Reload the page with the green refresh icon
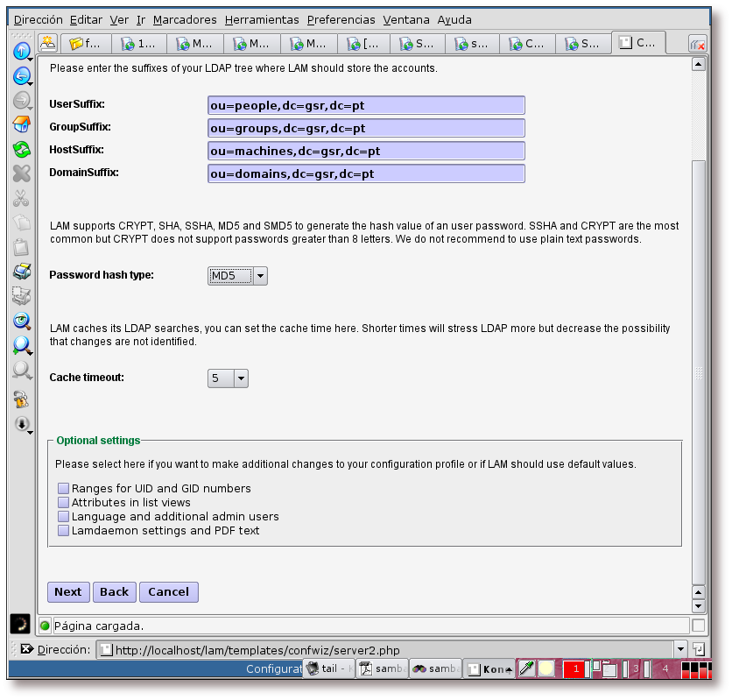The image size is (732, 700). click(x=21, y=149)
